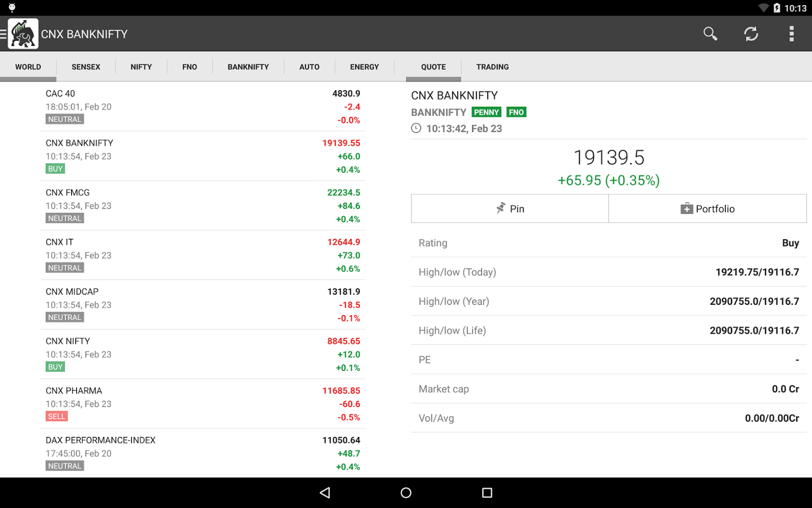This screenshot has width=812, height=508.
Task: Click the Rating row showing Buy
Action: (x=609, y=243)
